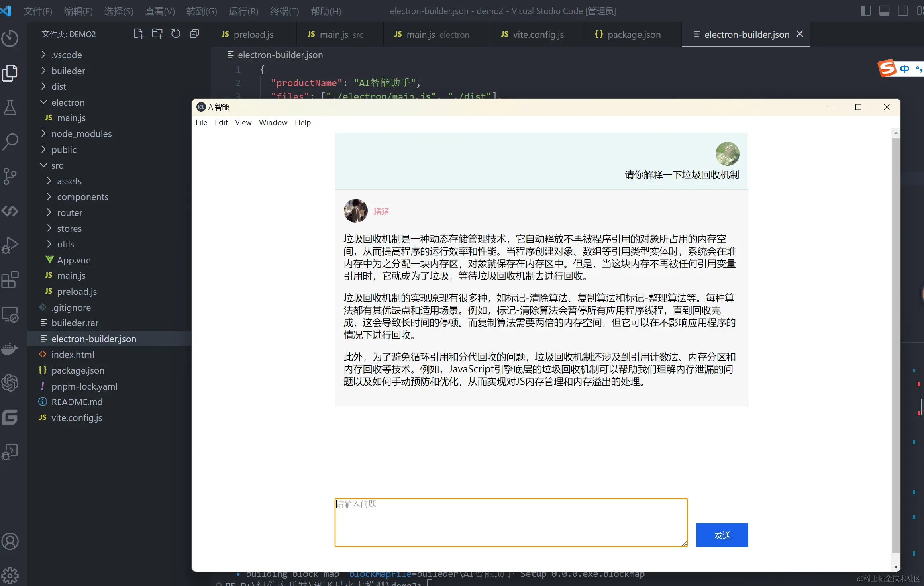Image resolution: width=924 pixels, height=586 pixels.
Task: Open the Search view in the activity bar
Action: point(10,141)
